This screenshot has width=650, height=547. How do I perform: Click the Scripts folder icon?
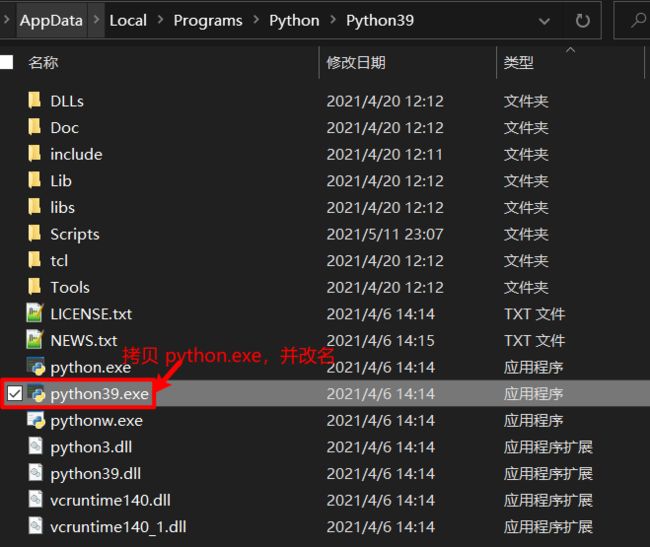tap(34, 234)
